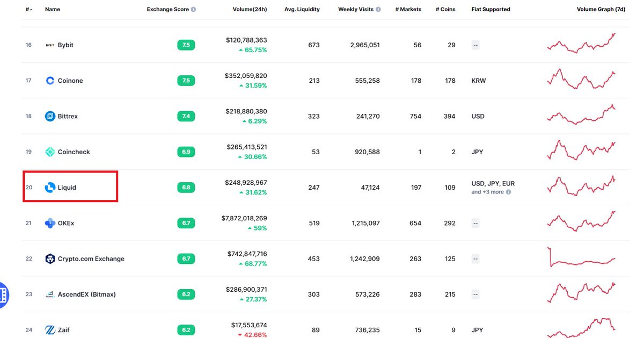Open the Coinone exchange link
644x338 pixels.
click(x=70, y=81)
